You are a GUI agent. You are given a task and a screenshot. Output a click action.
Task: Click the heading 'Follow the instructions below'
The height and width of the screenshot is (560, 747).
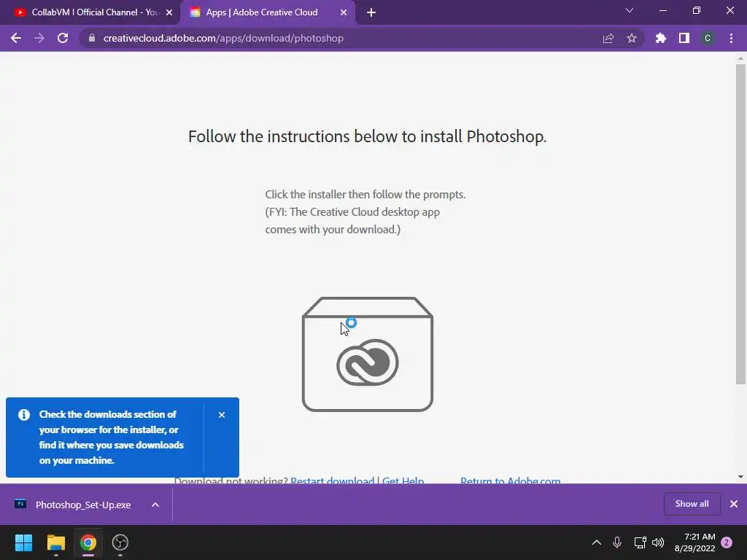pos(368,136)
